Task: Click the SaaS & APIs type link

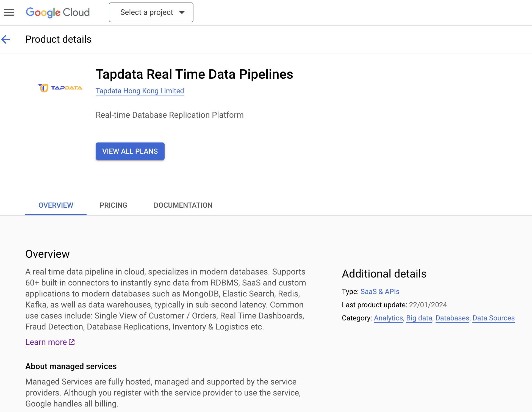Action: click(x=380, y=292)
